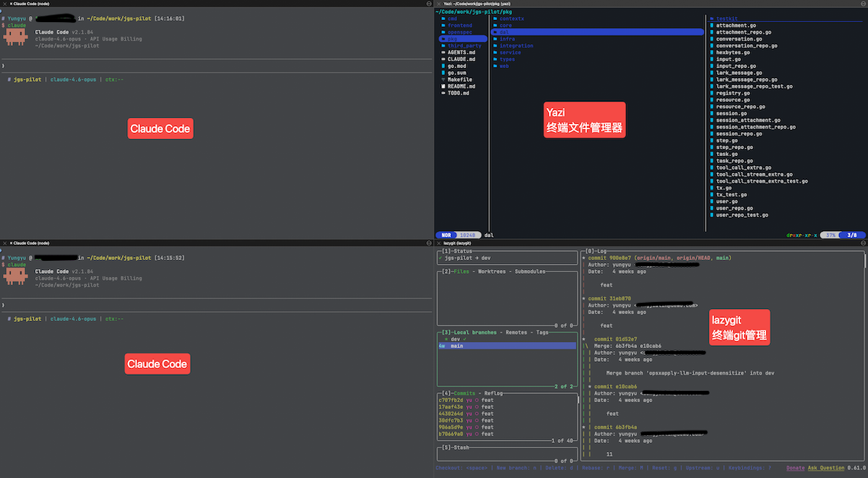Switch to the Worktrees tab in lazygit

click(493, 272)
